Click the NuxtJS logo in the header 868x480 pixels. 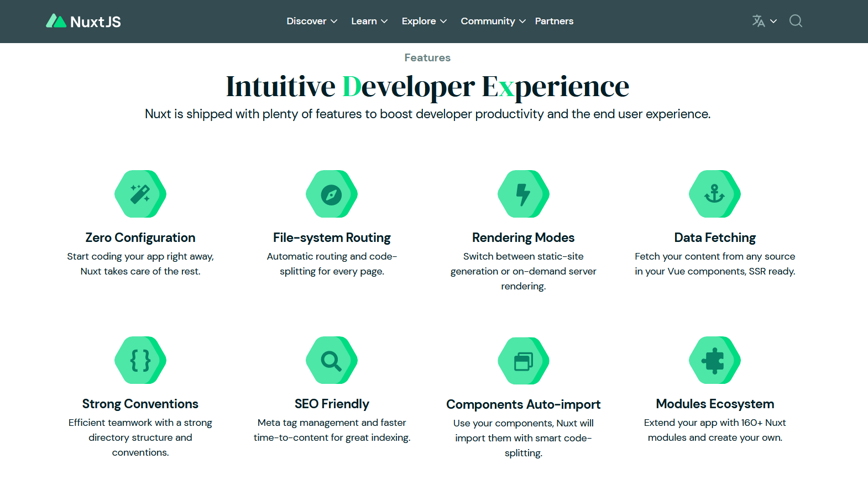pyautogui.click(x=83, y=21)
